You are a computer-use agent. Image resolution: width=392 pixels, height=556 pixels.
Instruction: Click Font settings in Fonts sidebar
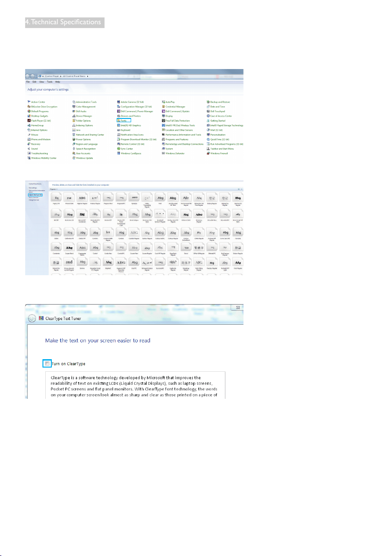[x=33, y=188]
